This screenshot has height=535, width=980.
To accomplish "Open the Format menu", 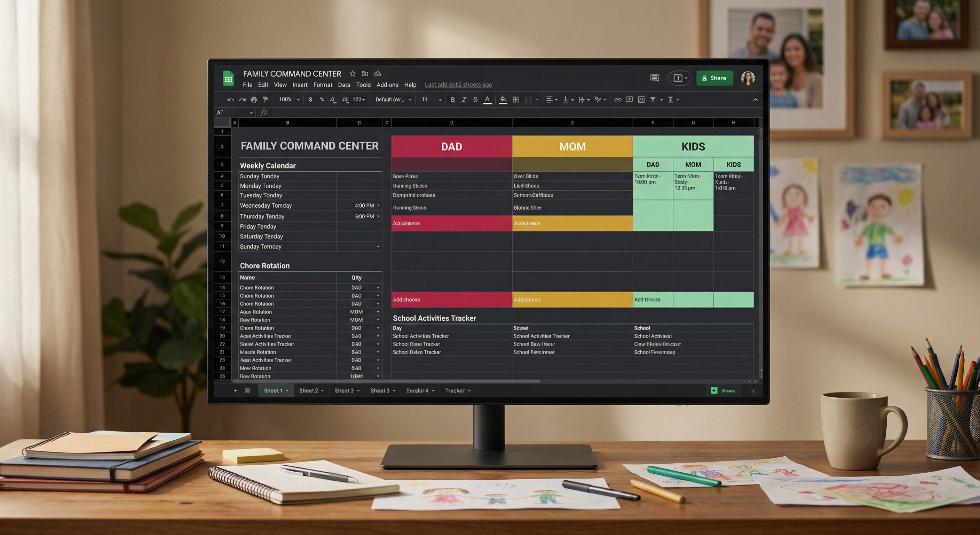I will [x=323, y=85].
